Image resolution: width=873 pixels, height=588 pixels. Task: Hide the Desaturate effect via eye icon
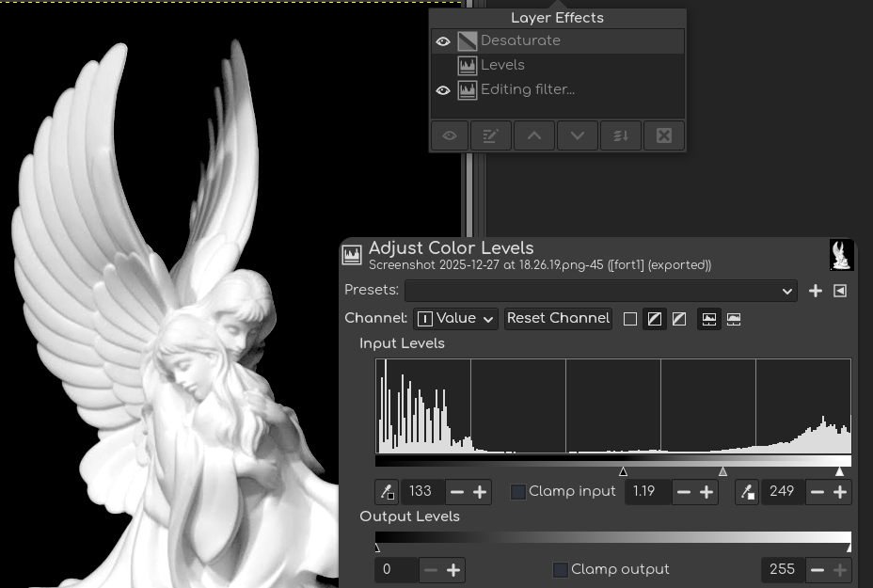pos(443,41)
